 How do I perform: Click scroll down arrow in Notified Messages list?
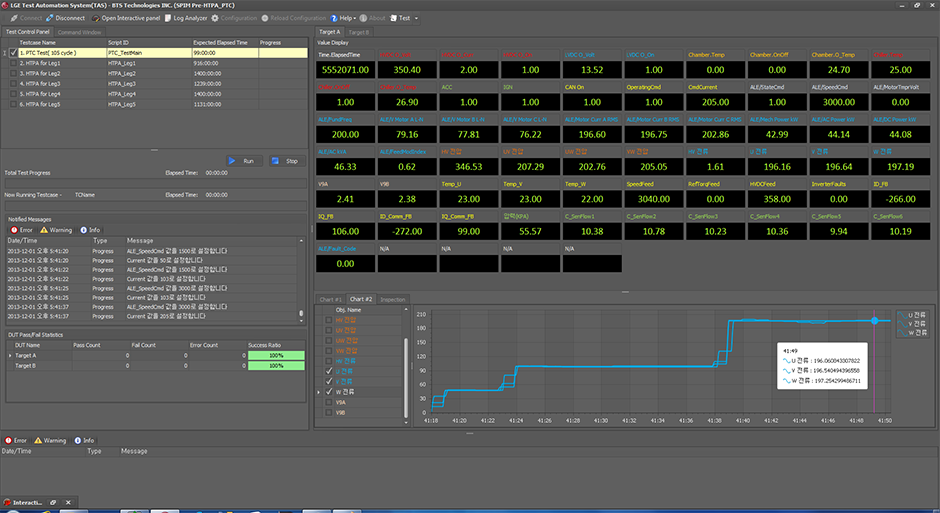click(301, 321)
